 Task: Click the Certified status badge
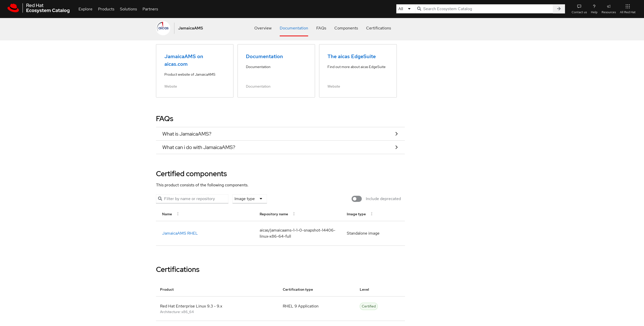369,306
